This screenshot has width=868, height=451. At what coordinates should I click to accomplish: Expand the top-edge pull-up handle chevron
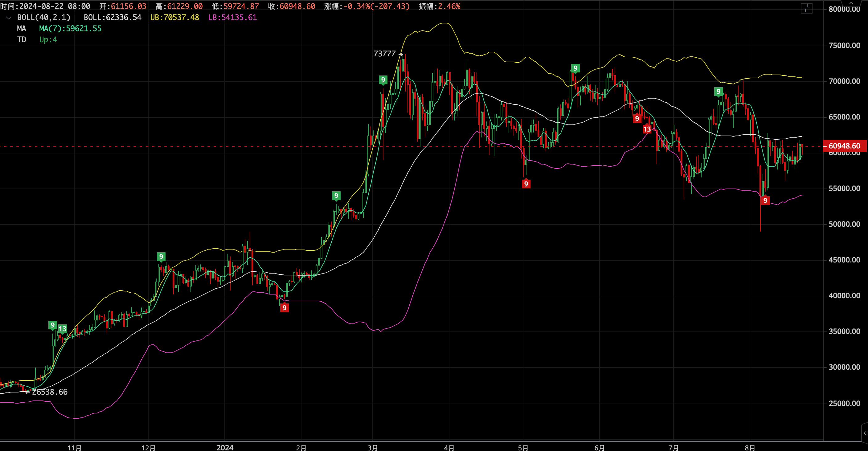tap(851, 3)
